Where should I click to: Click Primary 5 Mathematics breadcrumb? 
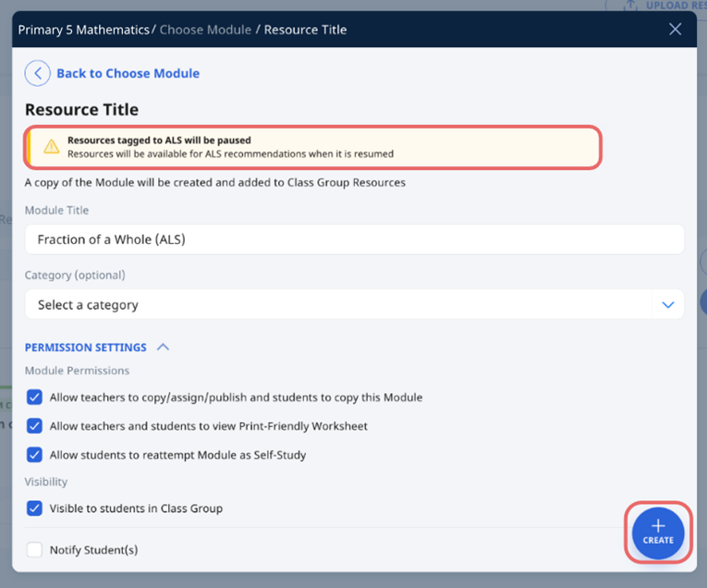click(x=84, y=30)
